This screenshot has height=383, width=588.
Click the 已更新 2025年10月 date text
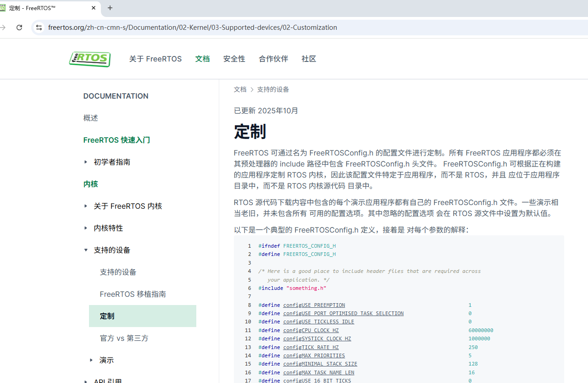point(266,111)
